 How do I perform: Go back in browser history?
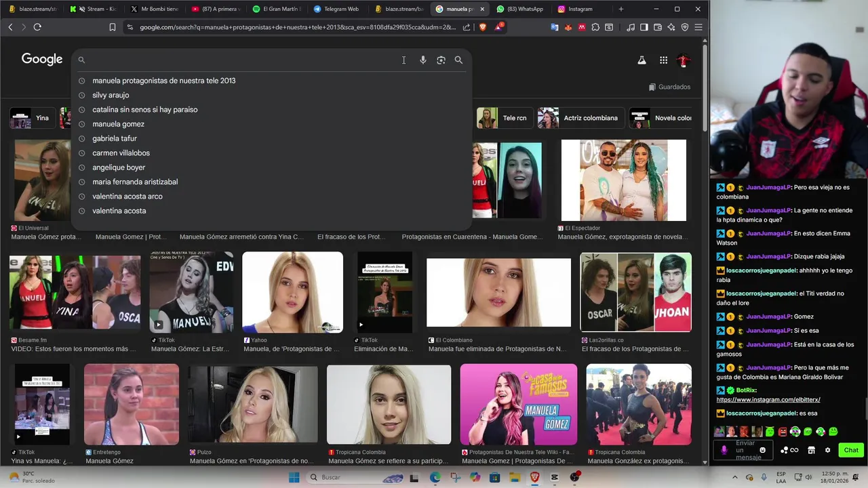10,27
